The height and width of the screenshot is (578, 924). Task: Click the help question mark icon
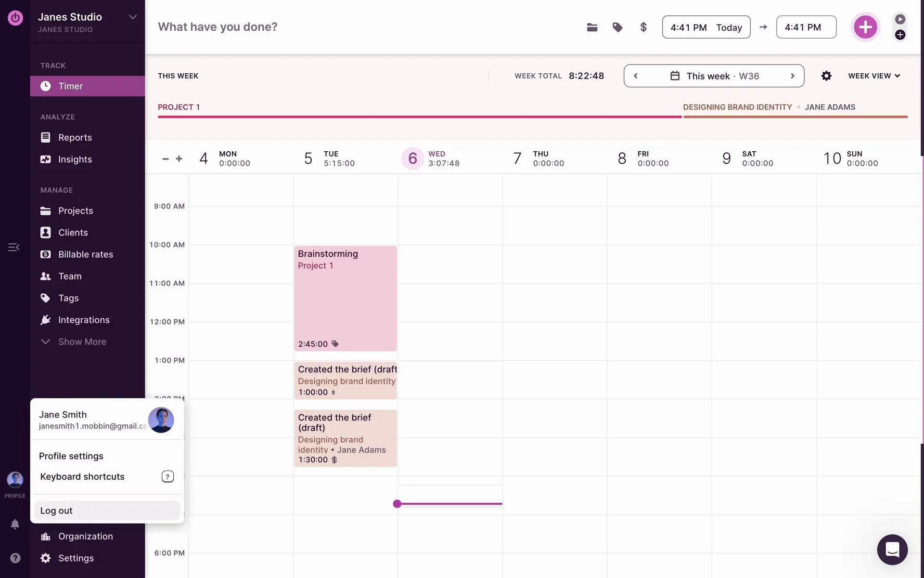15,558
